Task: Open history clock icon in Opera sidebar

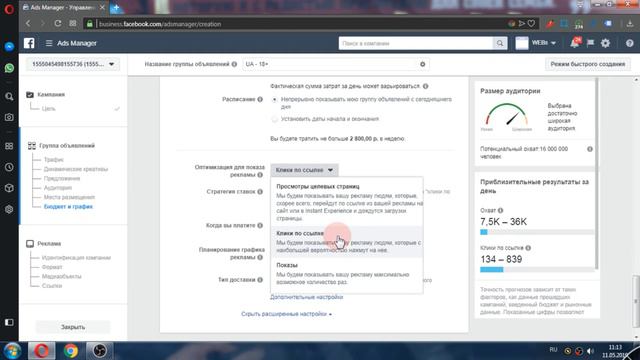Action: point(9,167)
